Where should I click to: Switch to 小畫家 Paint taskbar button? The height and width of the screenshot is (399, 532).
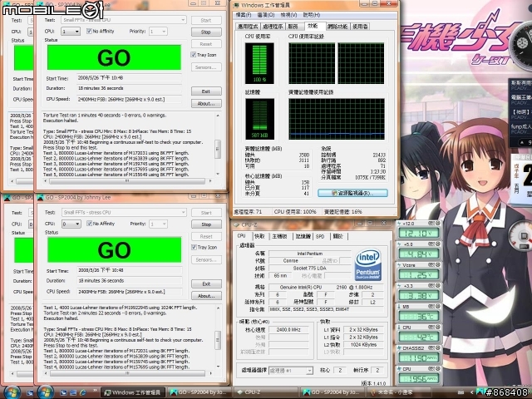coord(399,392)
